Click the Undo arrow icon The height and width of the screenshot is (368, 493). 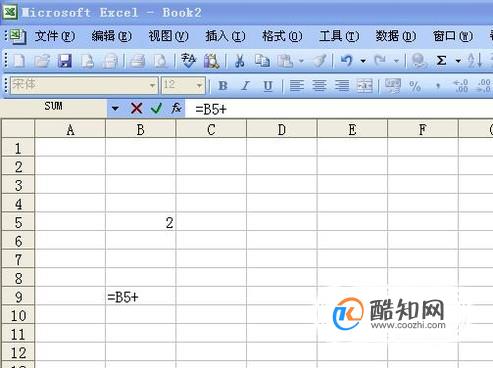[x=347, y=61]
